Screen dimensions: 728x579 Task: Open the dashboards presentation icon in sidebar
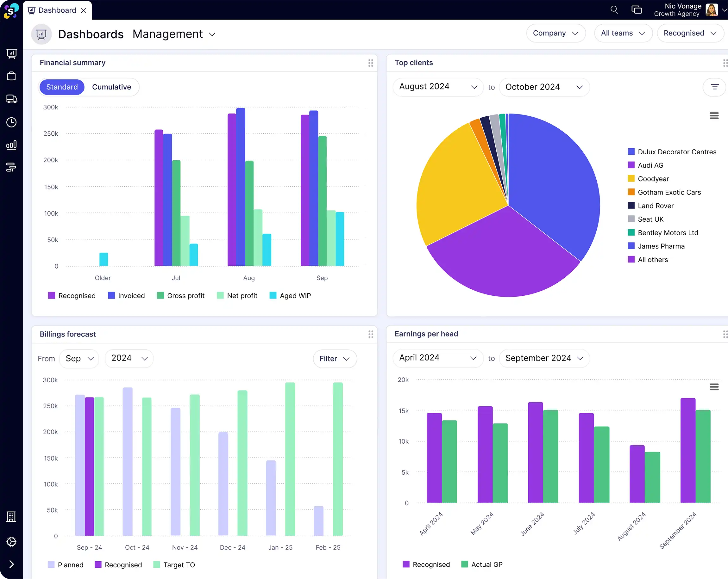tap(11, 53)
